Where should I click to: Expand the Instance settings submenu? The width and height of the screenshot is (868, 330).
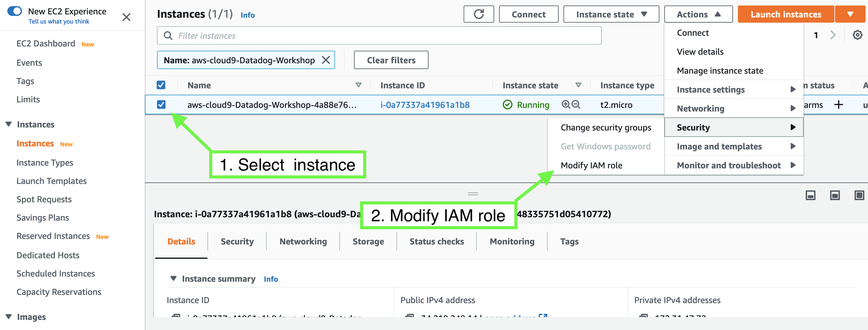coord(734,89)
